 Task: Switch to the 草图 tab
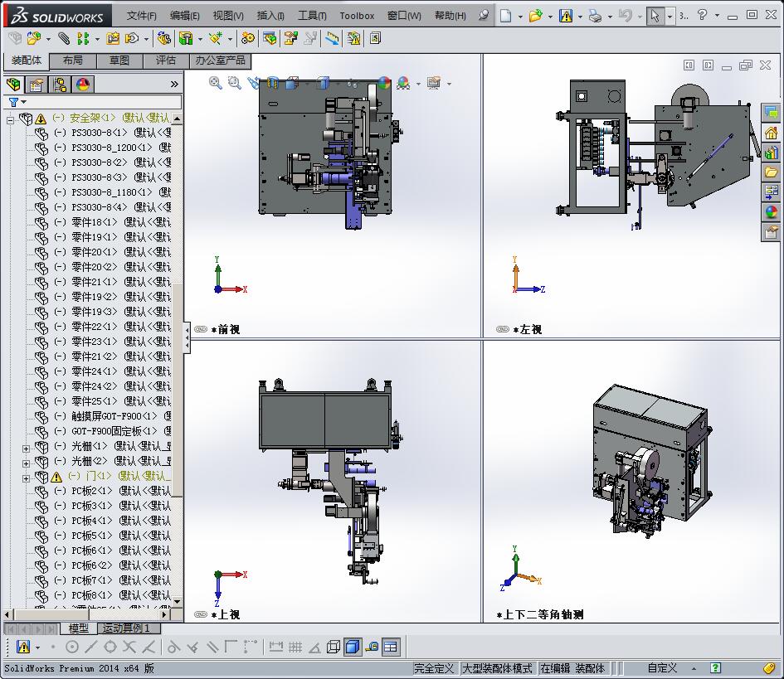(x=119, y=61)
